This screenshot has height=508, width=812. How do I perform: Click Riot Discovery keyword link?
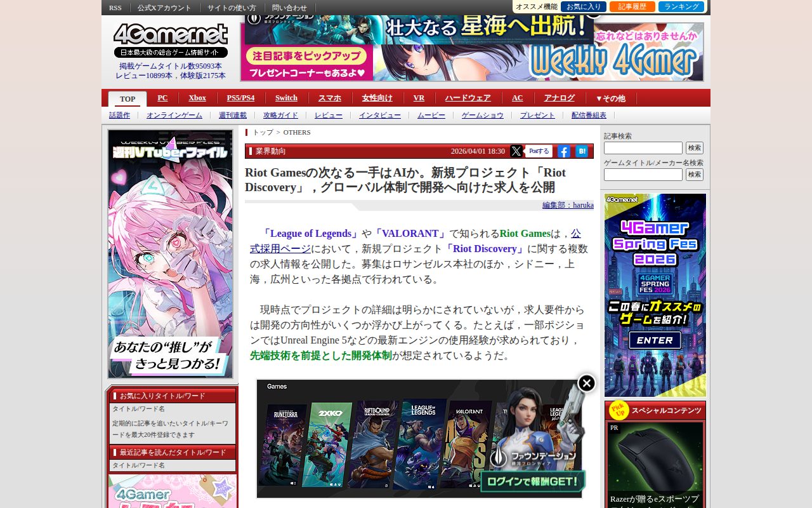tap(485, 249)
